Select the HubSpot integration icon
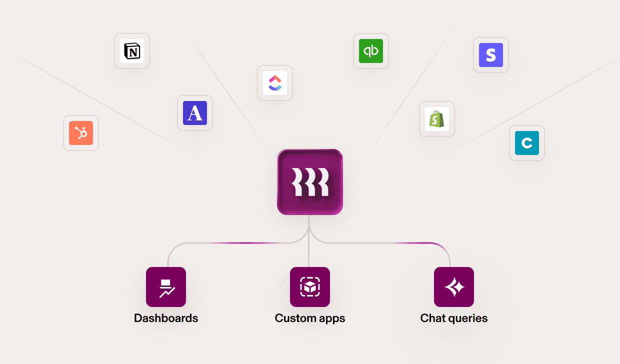The height and width of the screenshot is (364, 620). 81,133
